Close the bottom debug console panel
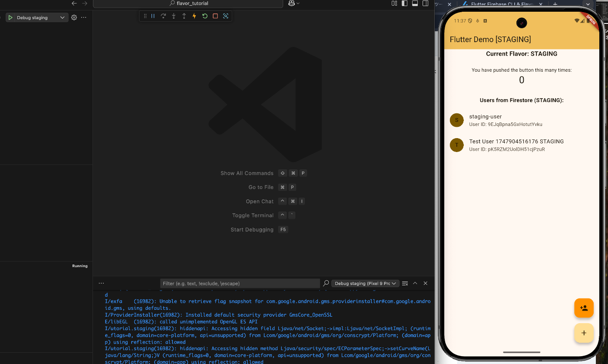 [x=426, y=283]
